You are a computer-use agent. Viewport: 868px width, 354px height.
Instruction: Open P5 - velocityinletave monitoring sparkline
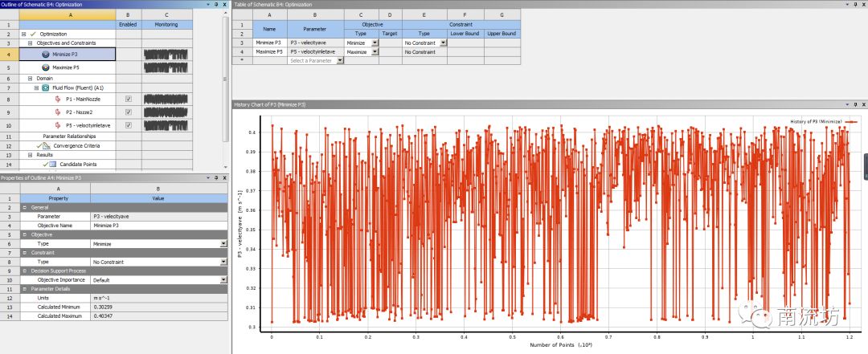166,125
